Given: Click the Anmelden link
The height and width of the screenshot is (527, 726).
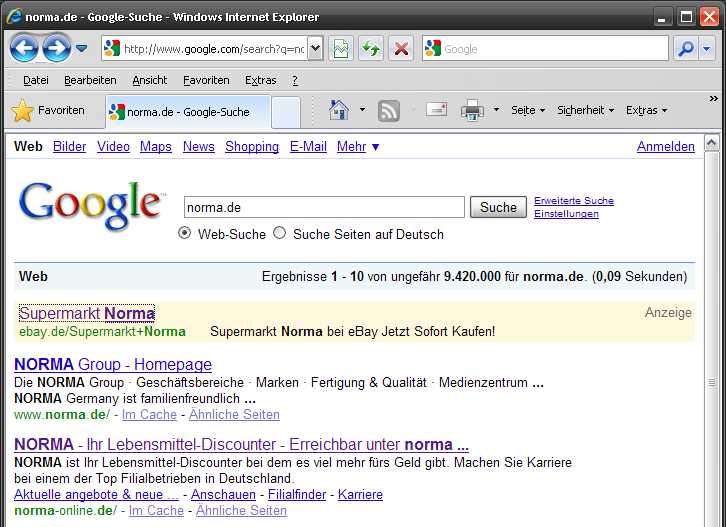Looking at the screenshot, I should [x=665, y=146].
